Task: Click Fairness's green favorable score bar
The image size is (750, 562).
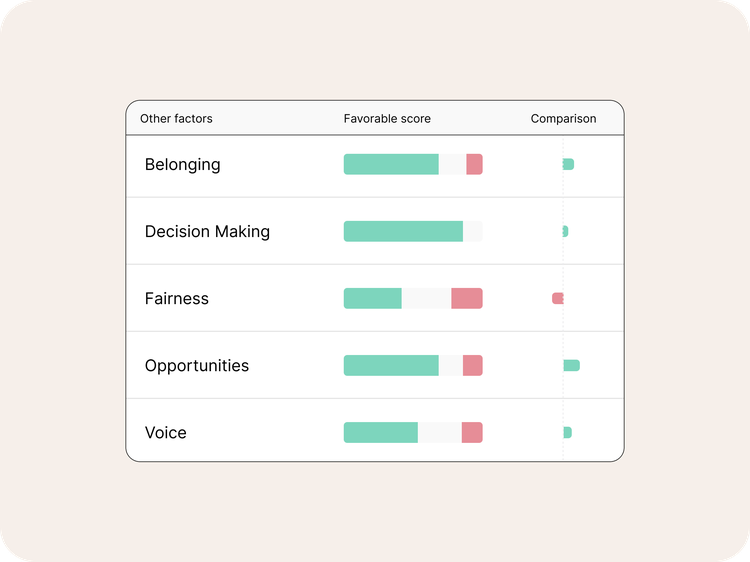Action: pyautogui.click(x=372, y=299)
